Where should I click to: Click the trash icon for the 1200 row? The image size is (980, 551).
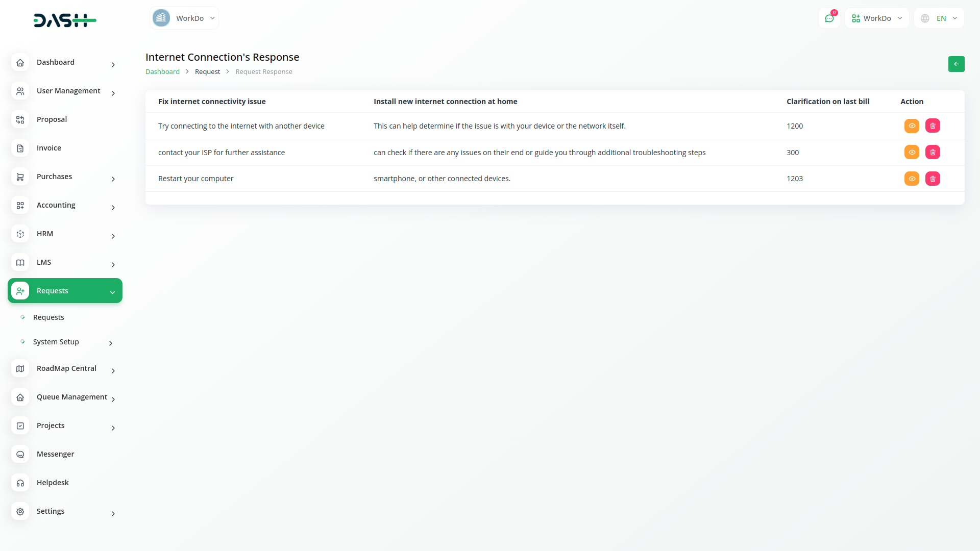(933, 126)
